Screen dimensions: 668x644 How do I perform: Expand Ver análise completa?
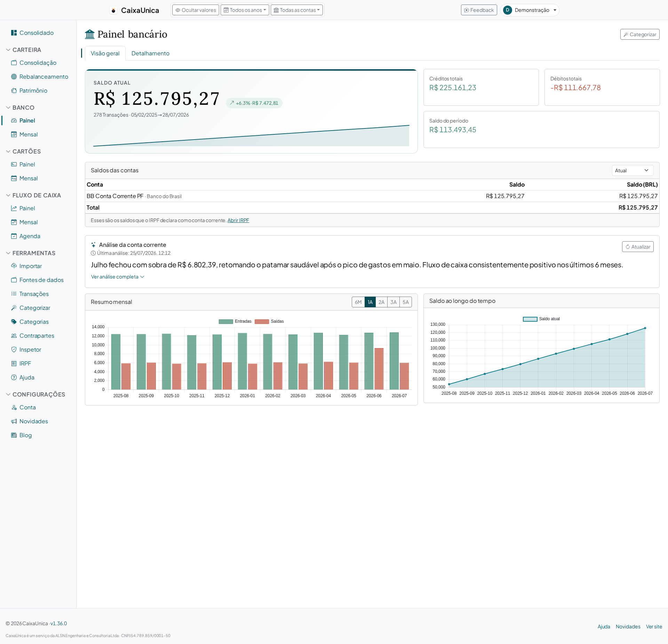[x=118, y=277]
